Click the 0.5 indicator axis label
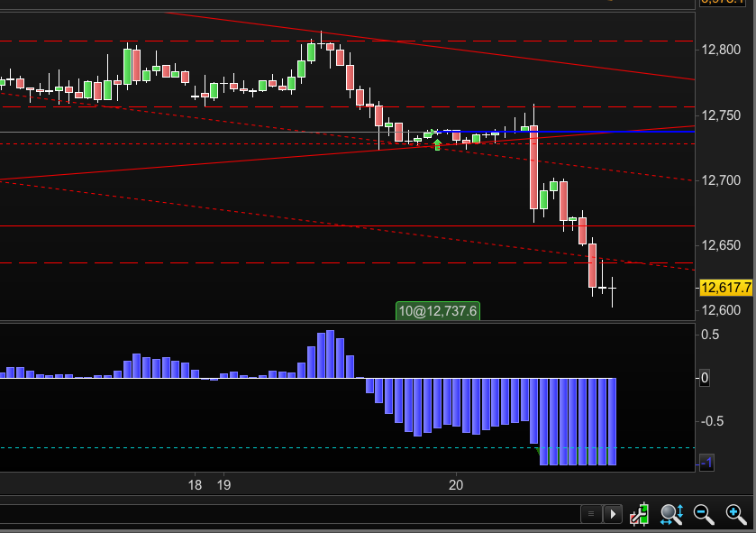Image resolution: width=756 pixels, height=533 pixels. pyautogui.click(x=710, y=335)
